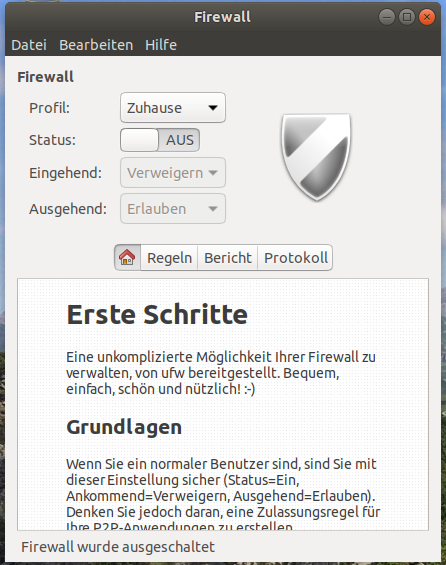446x565 pixels.
Task: Expand the Ausgehend dropdown set to Erlauben
Action: pyautogui.click(x=173, y=209)
